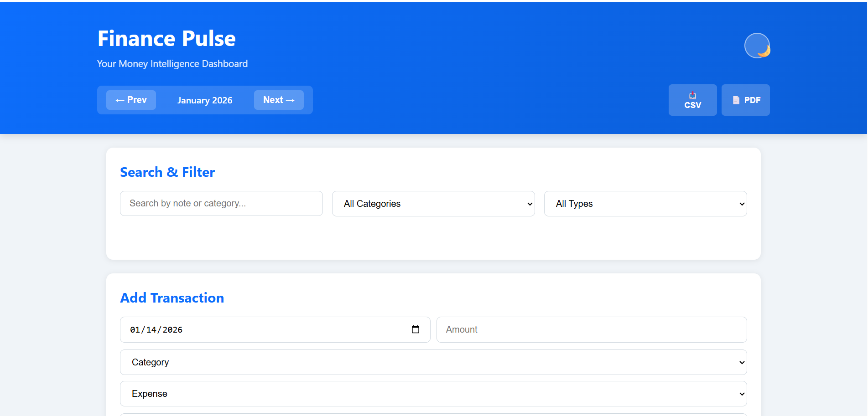Click the Finance Pulse title
The image size is (868, 416).
click(166, 38)
